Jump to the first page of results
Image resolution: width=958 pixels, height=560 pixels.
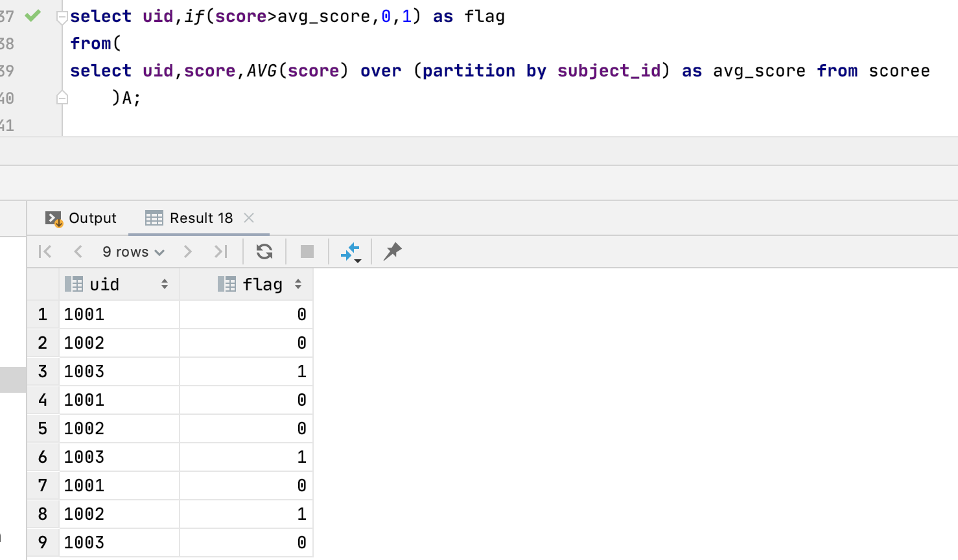point(45,251)
